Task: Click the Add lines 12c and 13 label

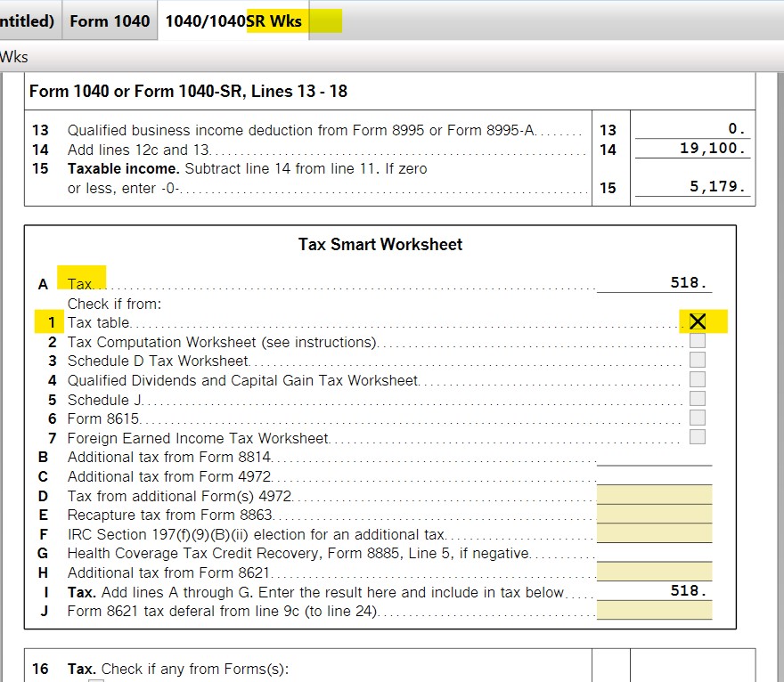Action: point(138,150)
